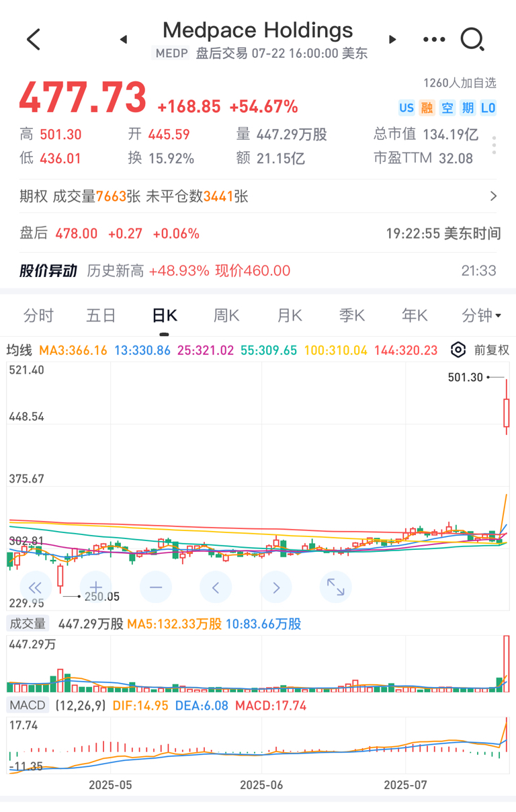The image size is (516, 812).
Task: Switch to previous stock with small left triangle
Action: click(123, 40)
